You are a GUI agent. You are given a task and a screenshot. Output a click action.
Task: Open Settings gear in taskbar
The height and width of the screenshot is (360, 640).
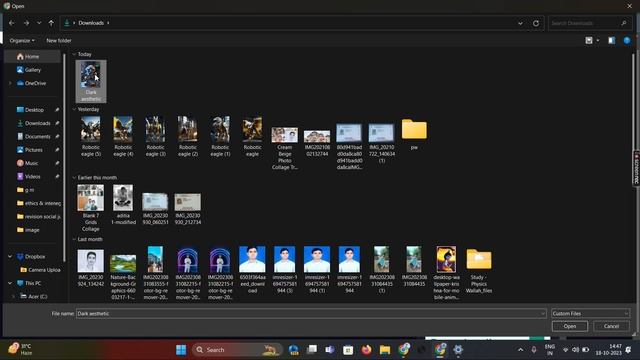(458, 350)
